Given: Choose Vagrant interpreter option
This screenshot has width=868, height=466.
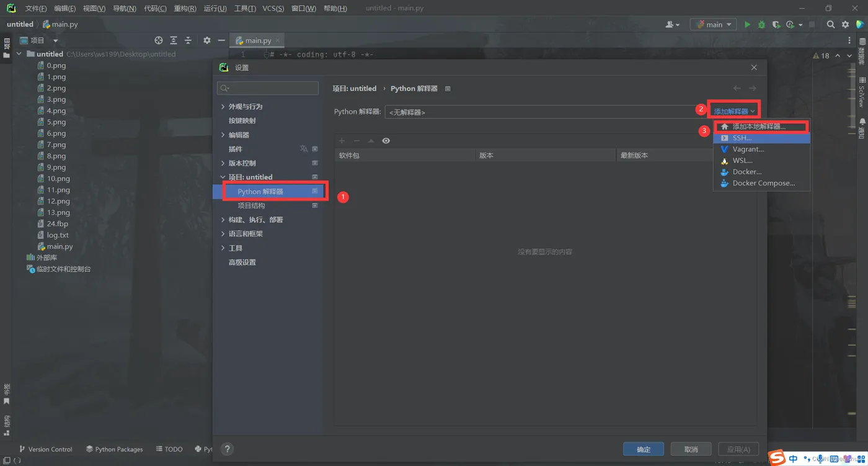Looking at the screenshot, I should coord(761,150).
